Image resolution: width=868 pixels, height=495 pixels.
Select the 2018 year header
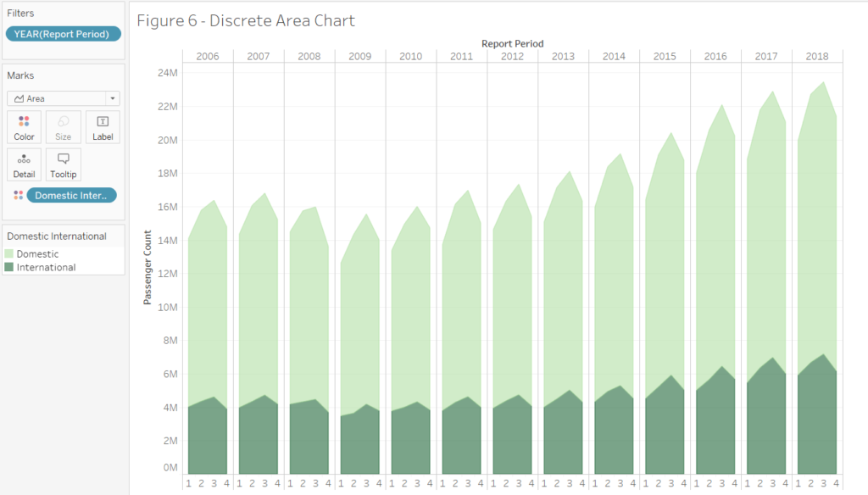pos(818,57)
